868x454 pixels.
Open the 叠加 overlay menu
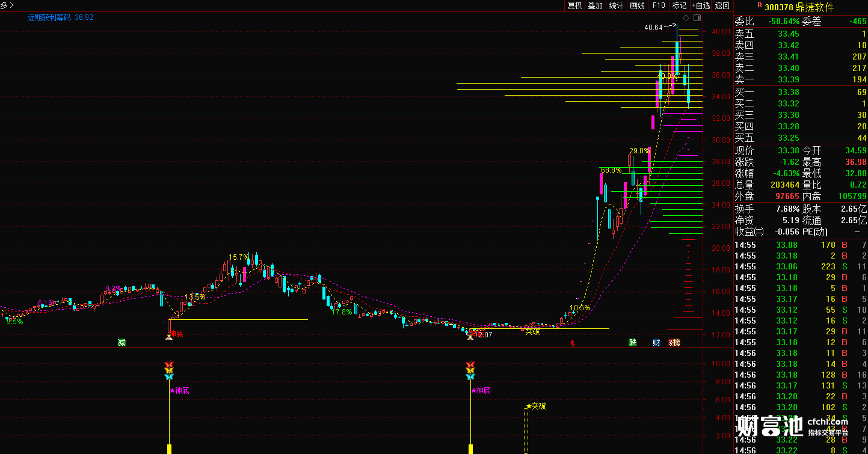tap(595, 5)
